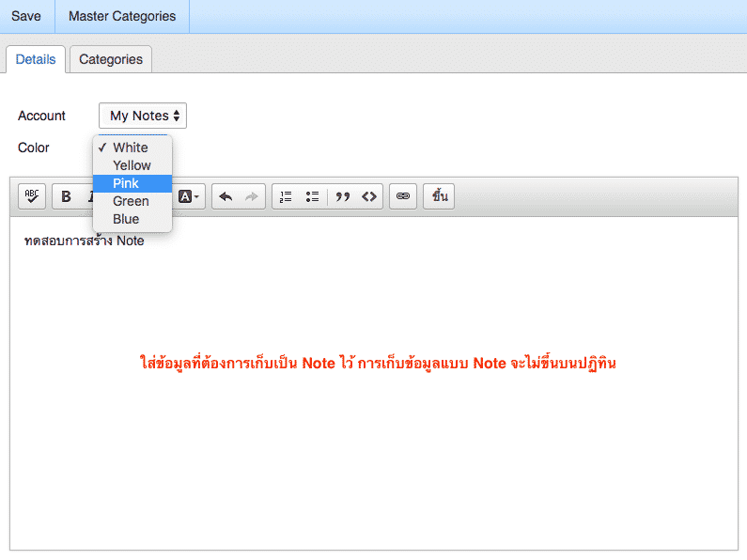Select Blue from the color list
This screenshot has height=560, width=747.
pyautogui.click(x=132, y=219)
